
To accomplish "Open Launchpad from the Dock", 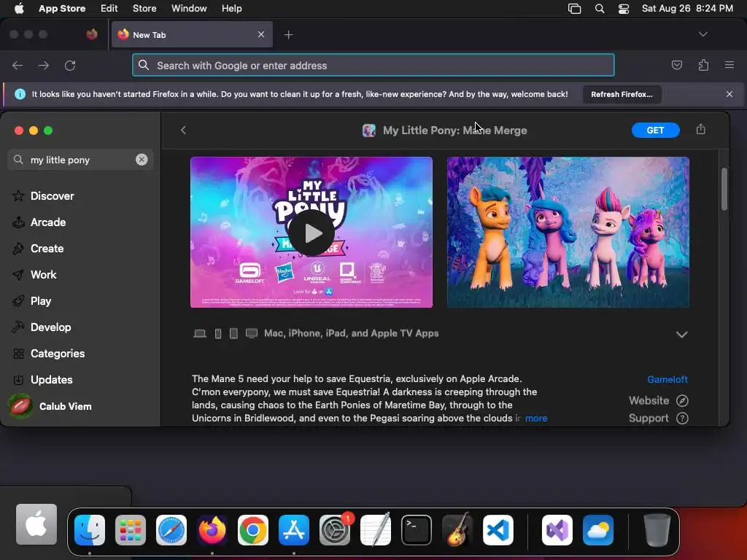I will pos(131,529).
